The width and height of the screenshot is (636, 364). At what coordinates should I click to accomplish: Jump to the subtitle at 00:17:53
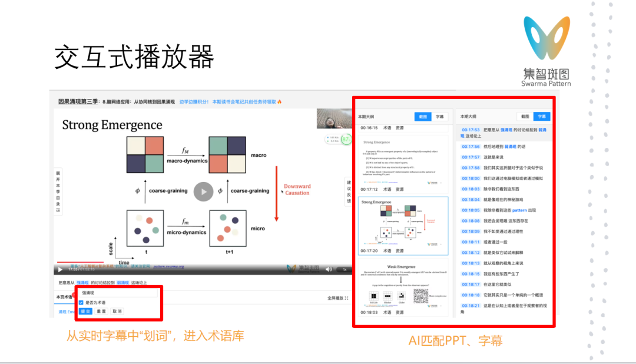(471, 130)
